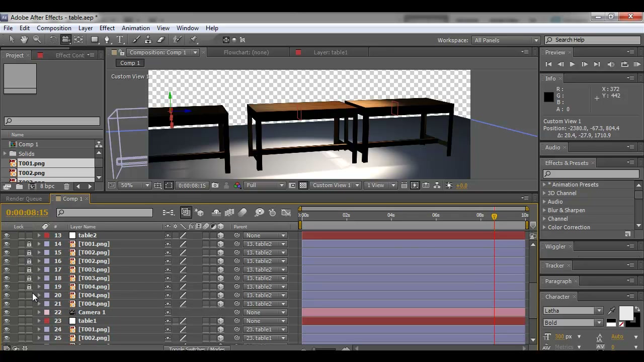Hide the Camera 1 layer
Screen dimensions: 644x362
[7, 312]
